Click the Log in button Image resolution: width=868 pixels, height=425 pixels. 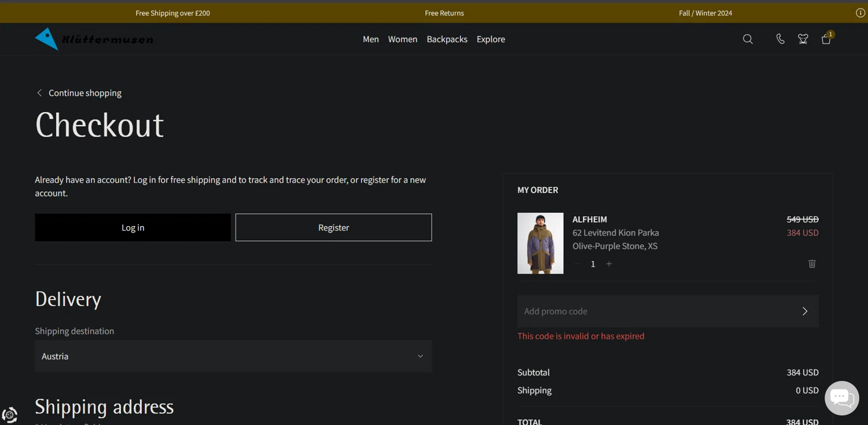point(133,227)
